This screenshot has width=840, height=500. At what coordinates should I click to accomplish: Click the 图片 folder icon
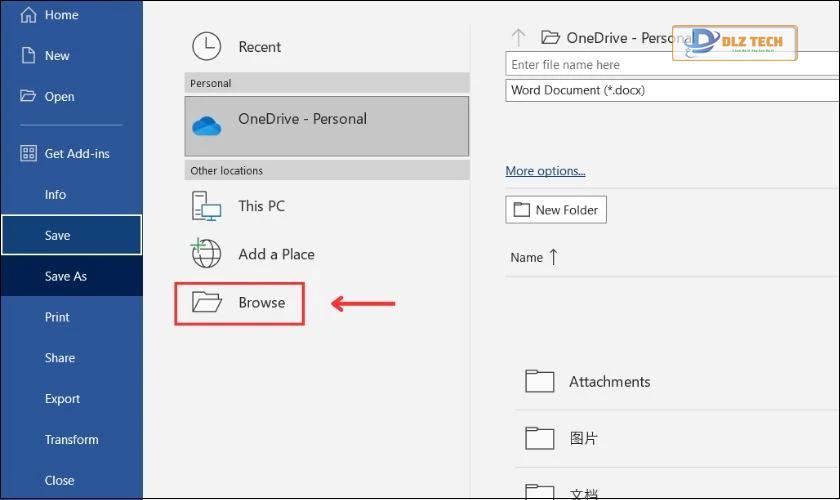point(539,438)
